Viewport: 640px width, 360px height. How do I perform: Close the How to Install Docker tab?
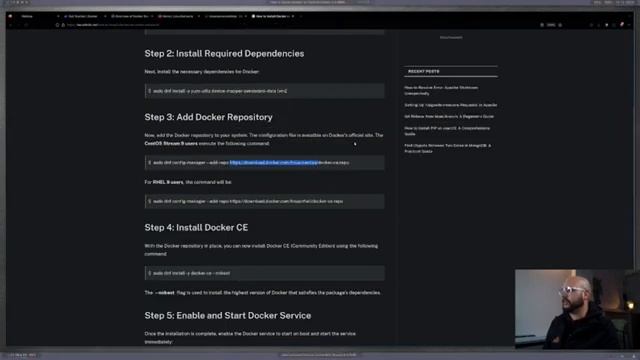[293, 16]
